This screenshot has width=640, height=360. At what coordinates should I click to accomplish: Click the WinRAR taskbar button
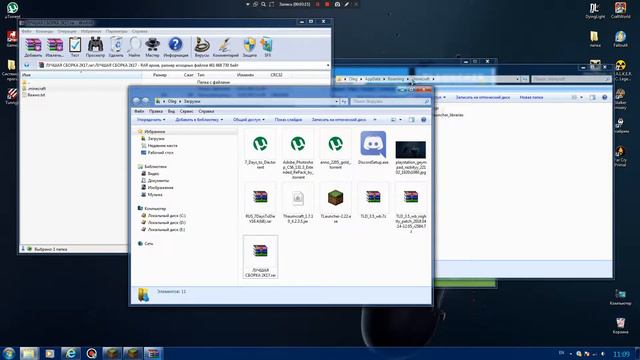coord(153,353)
